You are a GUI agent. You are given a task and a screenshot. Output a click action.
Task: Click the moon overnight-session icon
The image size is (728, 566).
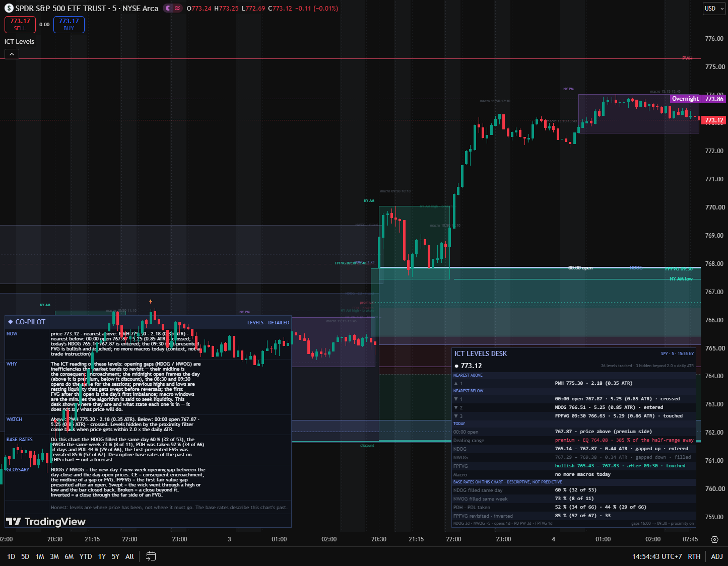168,8
